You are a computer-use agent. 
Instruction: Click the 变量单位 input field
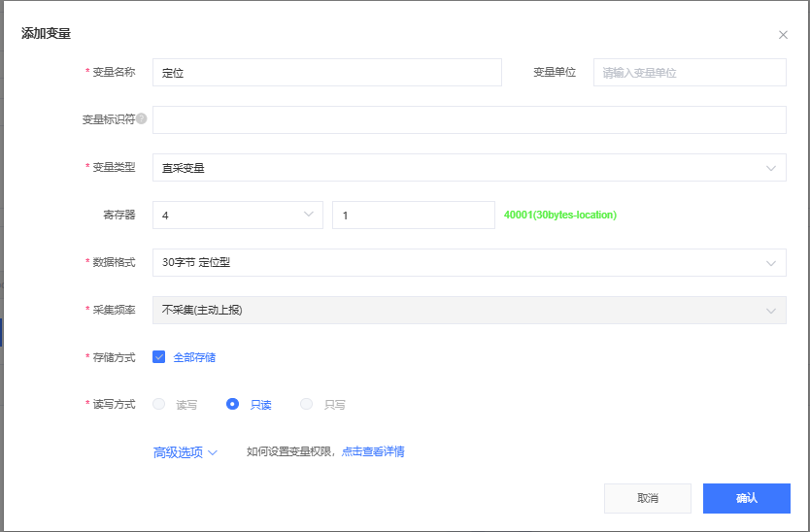coord(689,73)
